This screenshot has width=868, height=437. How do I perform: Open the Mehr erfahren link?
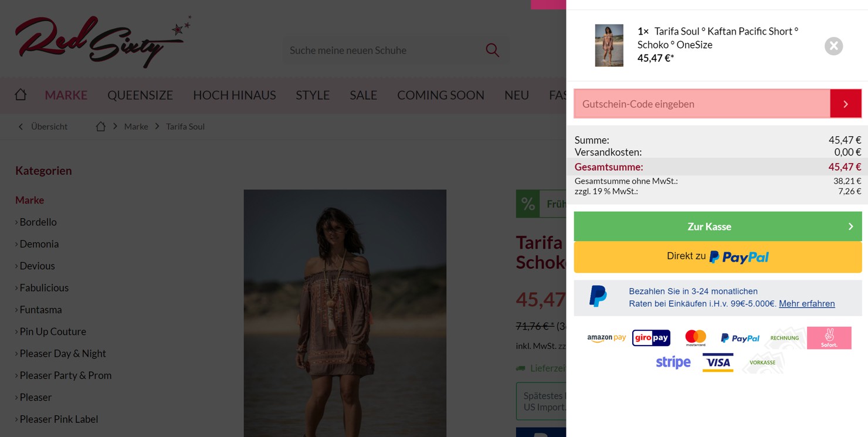(x=807, y=303)
